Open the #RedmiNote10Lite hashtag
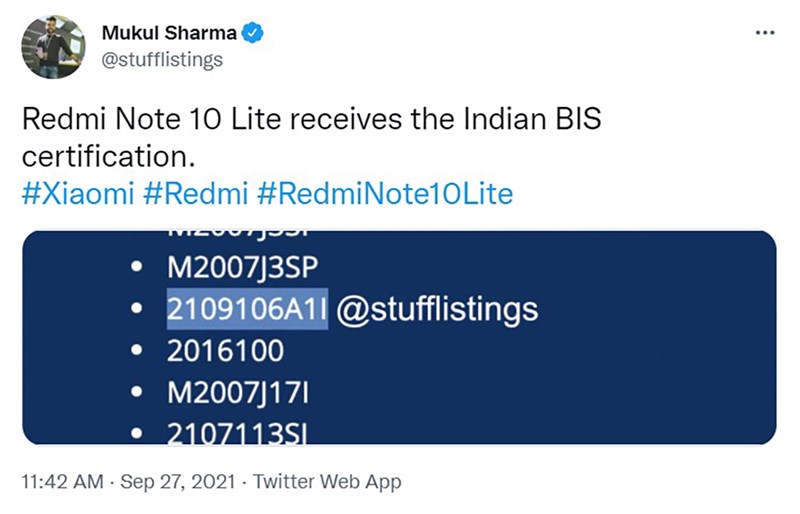 [386, 192]
